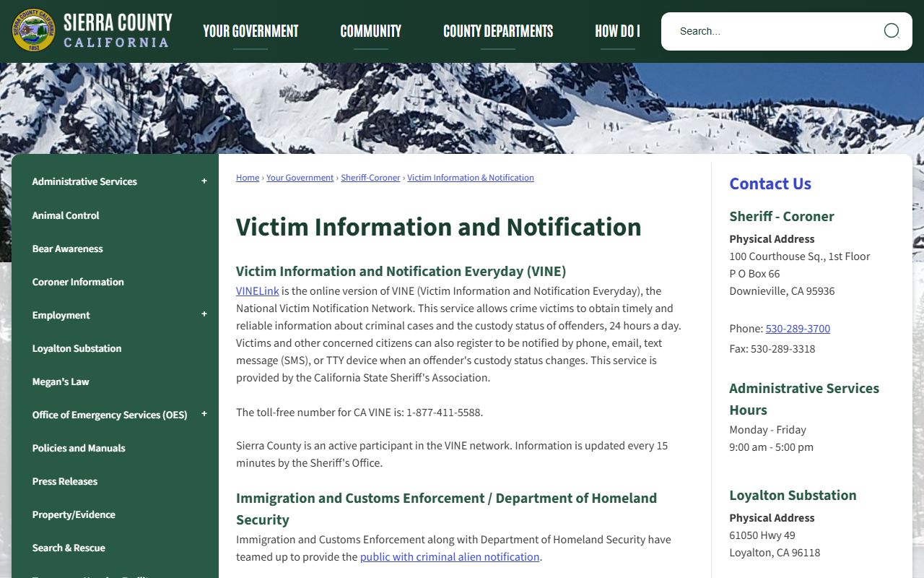The height and width of the screenshot is (578, 924).
Task: Open Animal Control sidebar link
Action: pos(66,215)
